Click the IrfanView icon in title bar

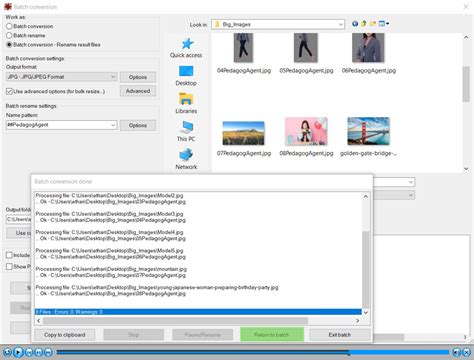point(7,7)
